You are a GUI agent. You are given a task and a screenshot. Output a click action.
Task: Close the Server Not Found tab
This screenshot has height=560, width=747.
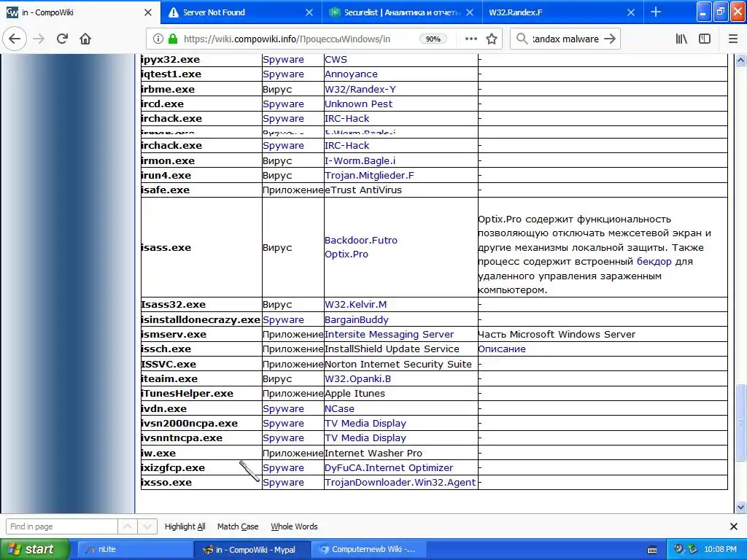tap(309, 12)
